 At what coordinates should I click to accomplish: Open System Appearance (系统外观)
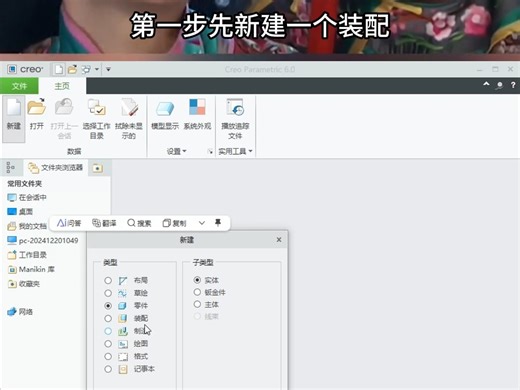(x=197, y=114)
